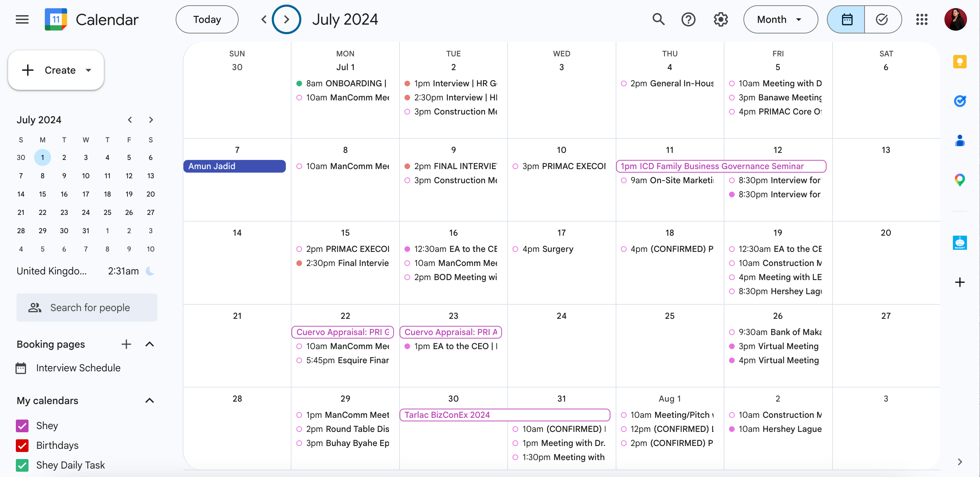The image size is (980, 477).
Task: Open 2pm Round Table Discussion event
Action: pyautogui.click(x=343, y=429)
